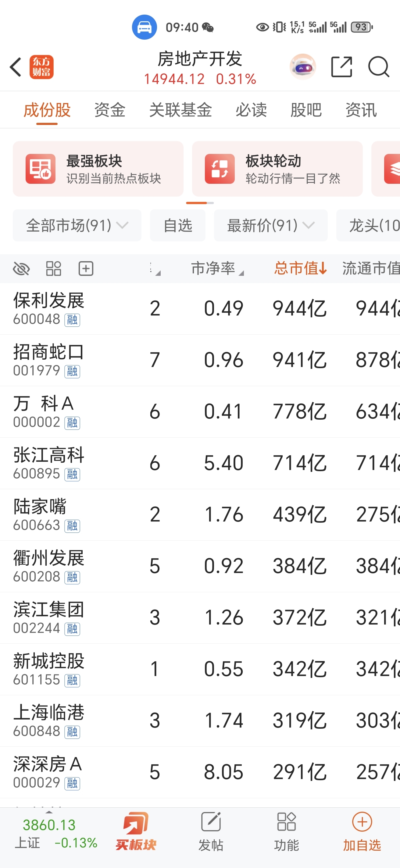Tap the 融 badge under 陆家嘴
Image resolution: width=400 pixels, height=868 pixels.
coord(72,526)
